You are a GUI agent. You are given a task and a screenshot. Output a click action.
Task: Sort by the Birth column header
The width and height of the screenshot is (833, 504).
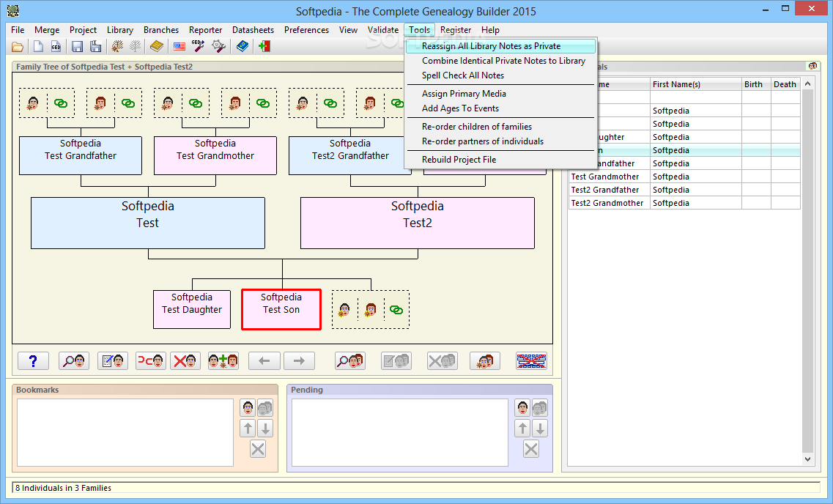(756, 84)
